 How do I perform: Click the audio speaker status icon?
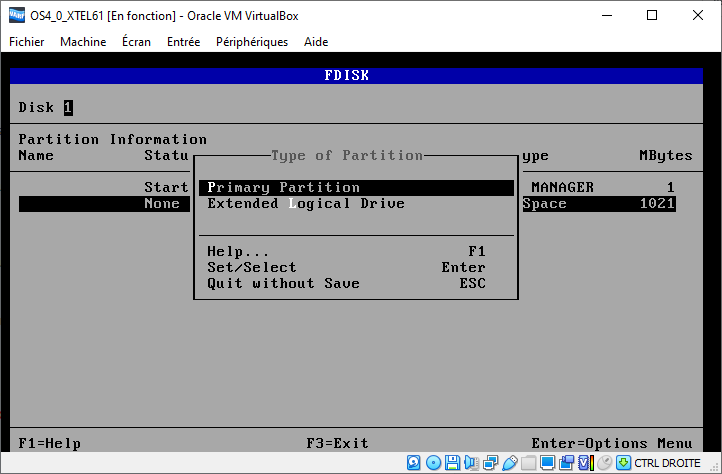(471, 463)
